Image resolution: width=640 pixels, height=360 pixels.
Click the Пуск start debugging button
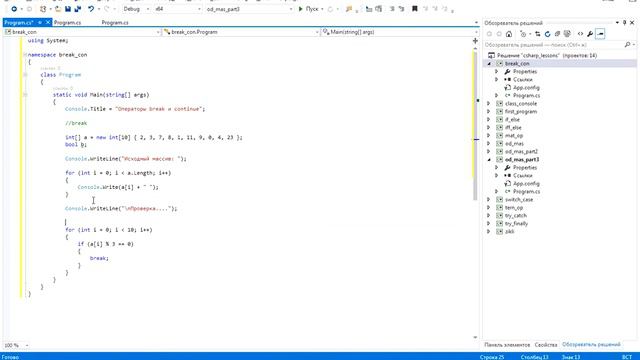(x=309, y=9)
